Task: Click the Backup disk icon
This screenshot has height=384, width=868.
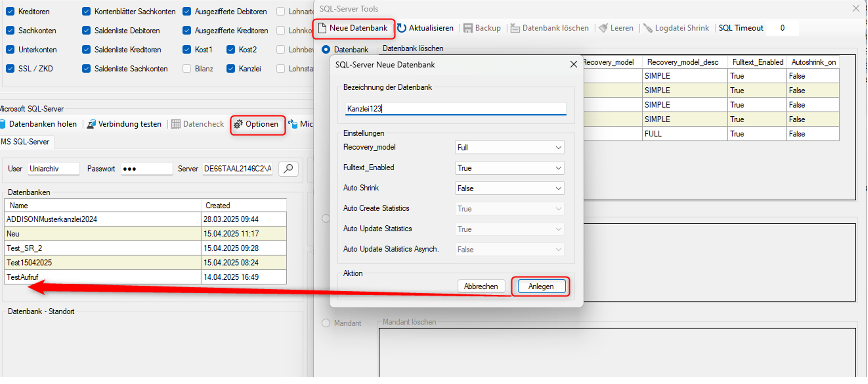Action: coord(468,28)
